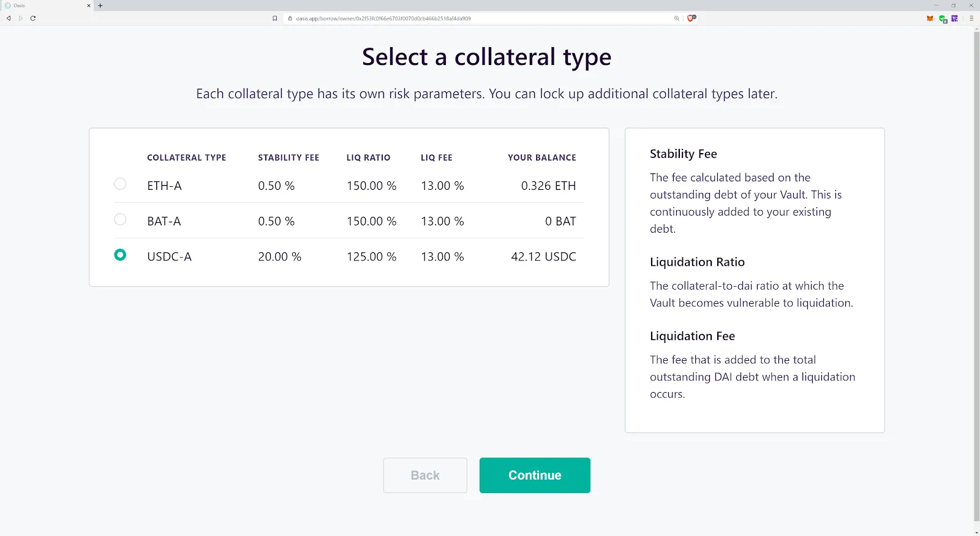
Task: Restore down the browser window
Action: (x=953, y=6)
